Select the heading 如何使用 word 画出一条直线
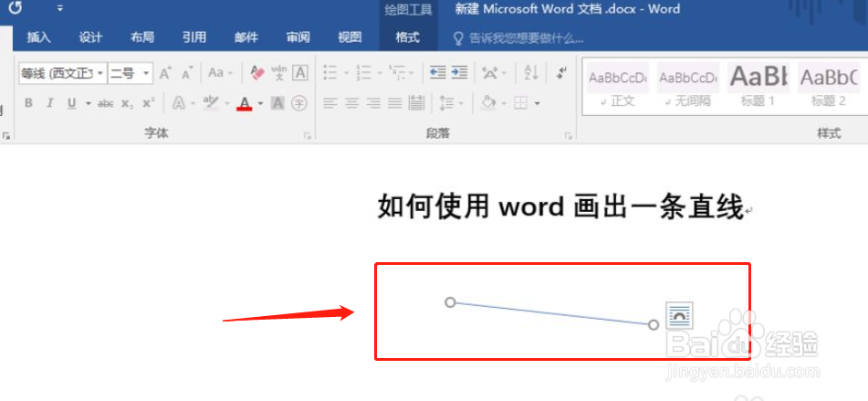This screenshot has height=401, width=868. pyautogui.click(x=559, y=207)
